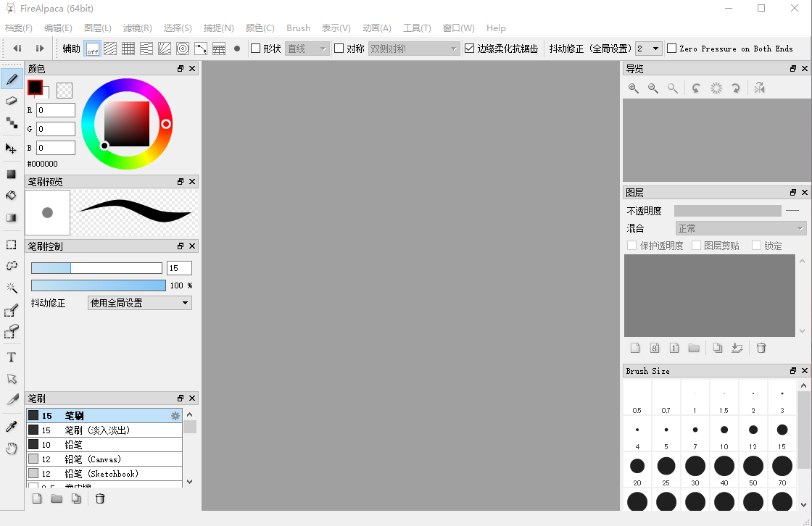Enable the 对称 symmetry checkbox

[339, 49]
